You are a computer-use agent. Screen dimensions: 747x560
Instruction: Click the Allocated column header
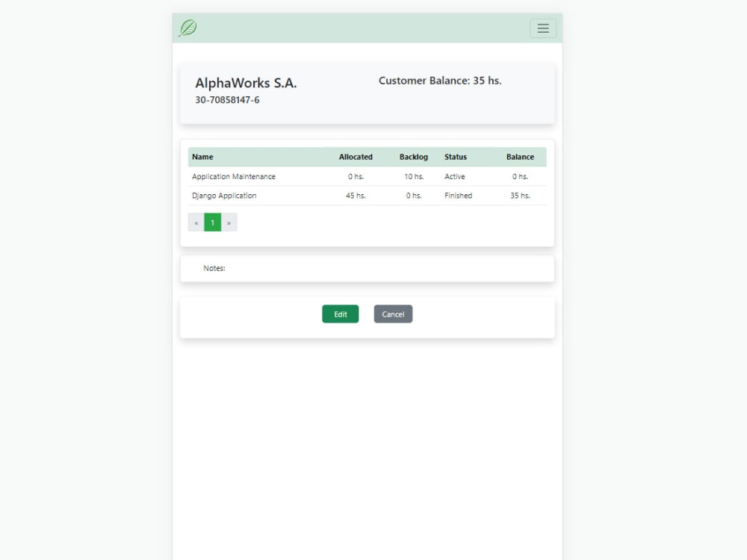356,157
